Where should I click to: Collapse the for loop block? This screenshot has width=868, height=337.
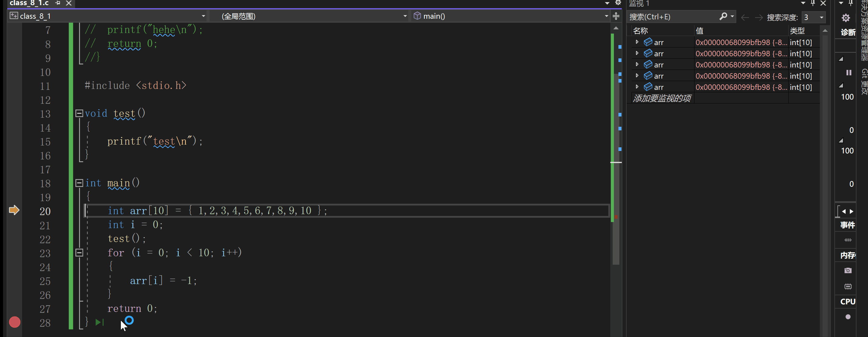pyautogui.click(x=79, y=253)
